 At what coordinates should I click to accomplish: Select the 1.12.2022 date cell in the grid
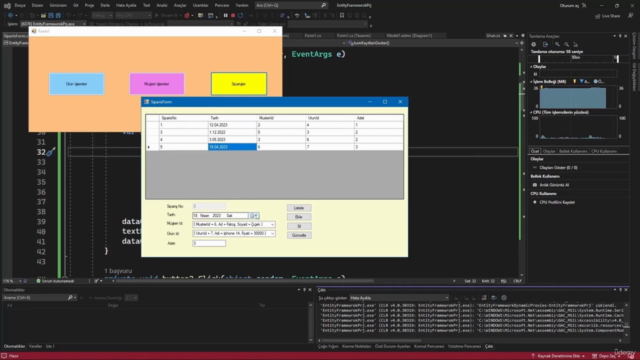click(232, 132)
